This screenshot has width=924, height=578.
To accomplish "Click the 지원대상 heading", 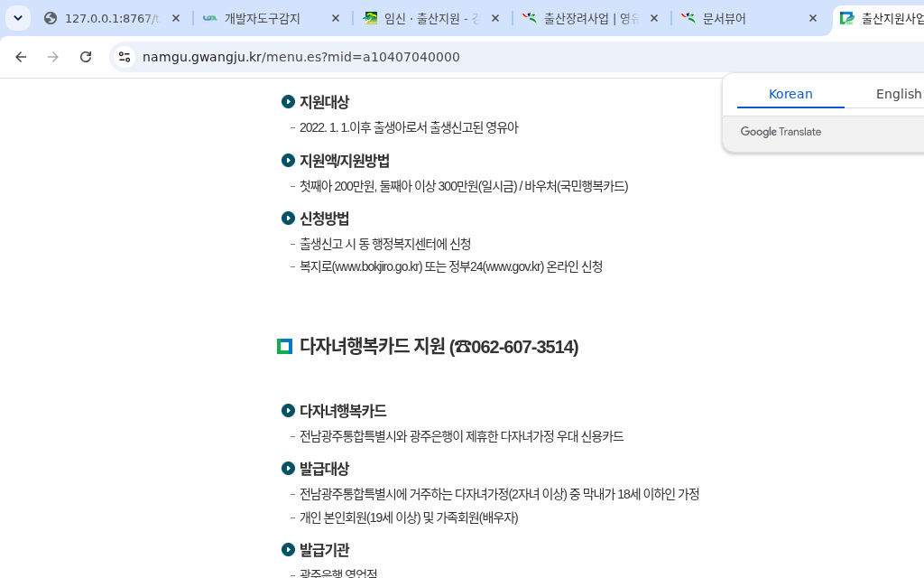I will [324, 101].
